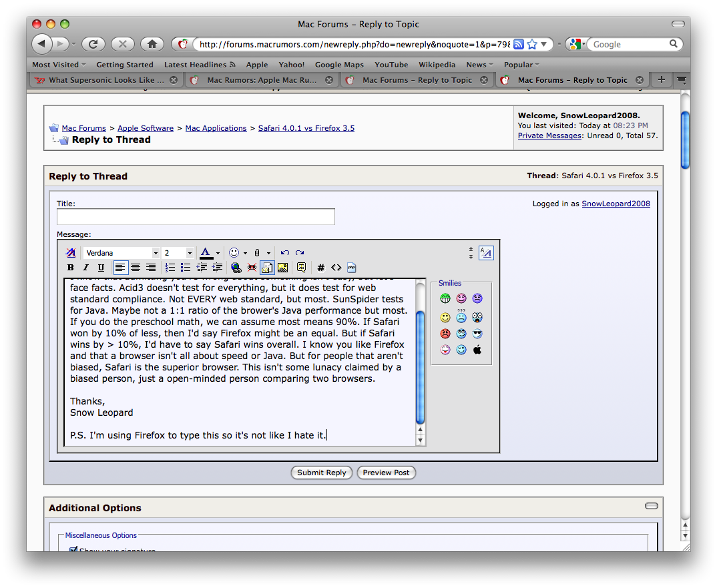The width and height of the screenshot is (717, 588).
Task: Click the page vertical scrollbar thumb
Action: (x=685, y=140)
